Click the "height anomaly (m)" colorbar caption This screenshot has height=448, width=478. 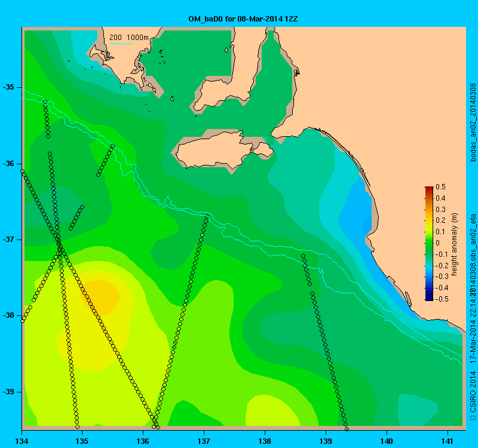[x=455, y=245]
